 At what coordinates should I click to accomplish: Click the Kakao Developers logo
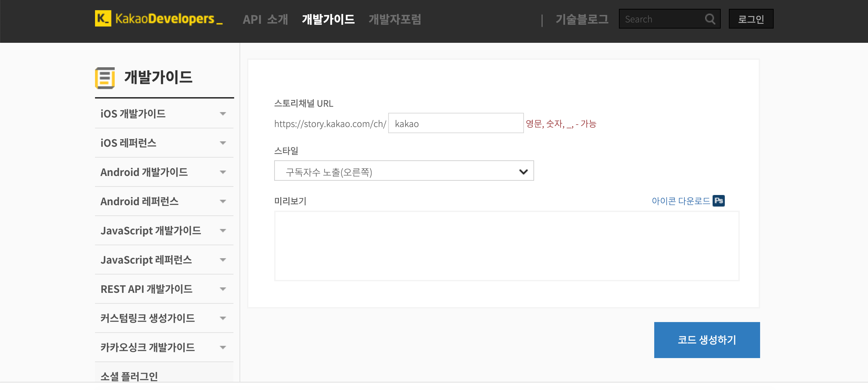click(x=158, y=19)
